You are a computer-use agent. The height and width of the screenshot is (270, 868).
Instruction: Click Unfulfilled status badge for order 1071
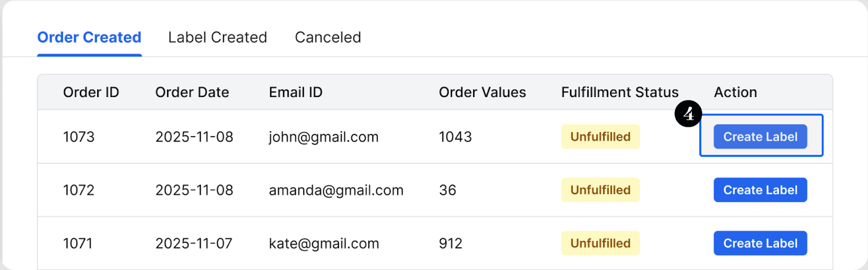600,243
